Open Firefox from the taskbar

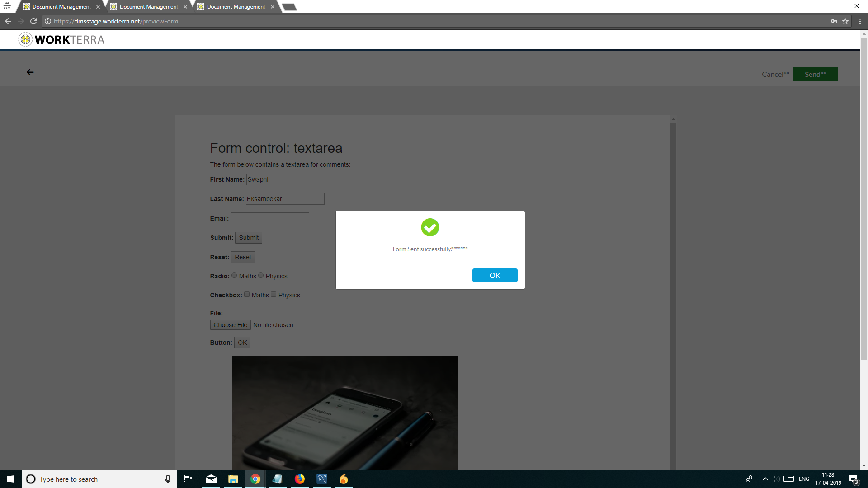point(299,479)
